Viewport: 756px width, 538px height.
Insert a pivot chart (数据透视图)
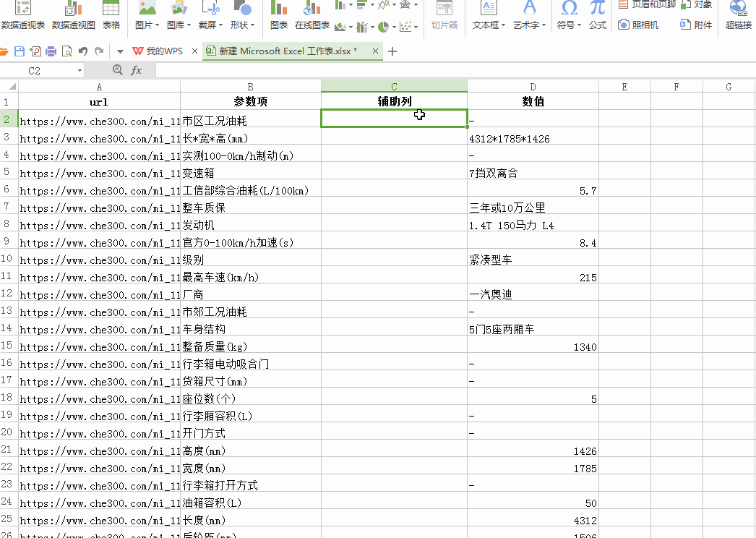click(x=73, y=15)
